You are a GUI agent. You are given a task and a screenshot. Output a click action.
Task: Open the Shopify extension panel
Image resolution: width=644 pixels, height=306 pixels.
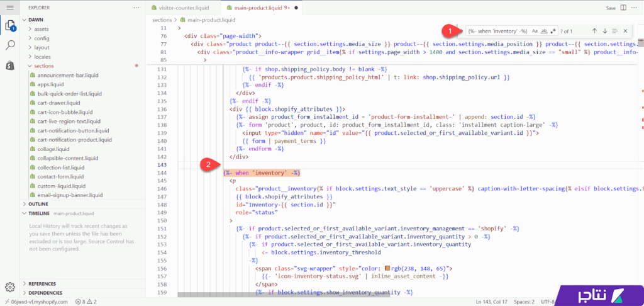10,65
